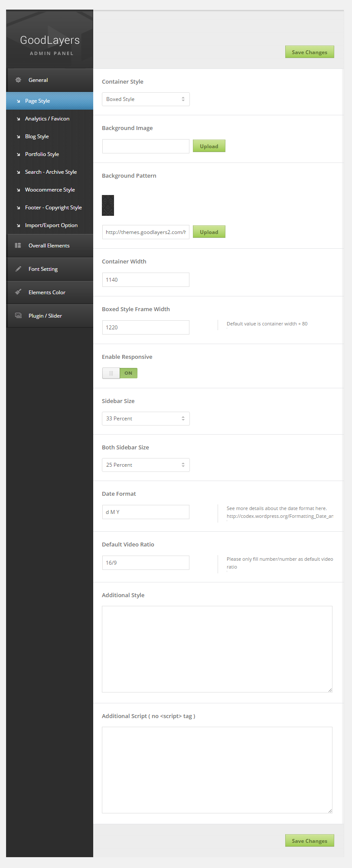Click the General gear icon
The width and height of the screenshot is (352, 868).
coord(18,80)
